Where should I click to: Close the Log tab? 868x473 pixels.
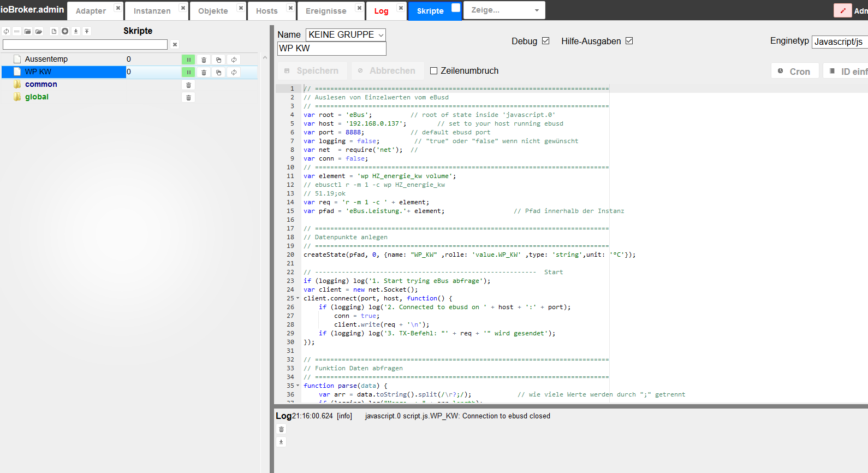coord(401,8)
